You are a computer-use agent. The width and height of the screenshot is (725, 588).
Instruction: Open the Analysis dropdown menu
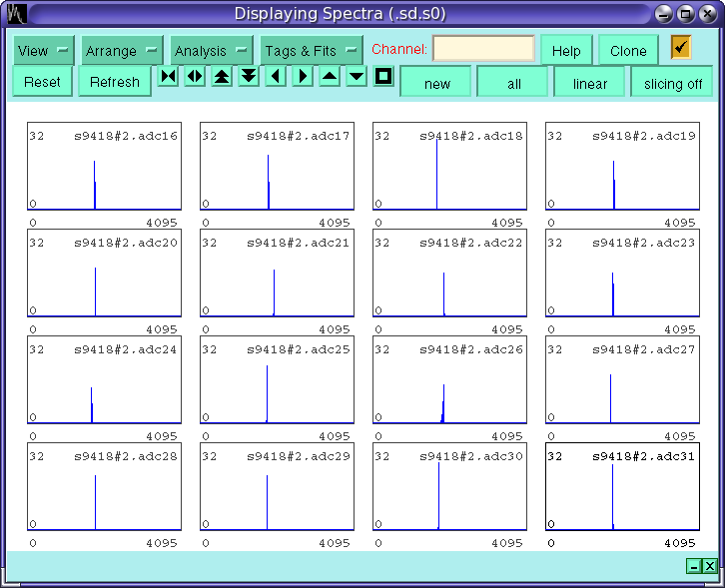coord(212,51)
